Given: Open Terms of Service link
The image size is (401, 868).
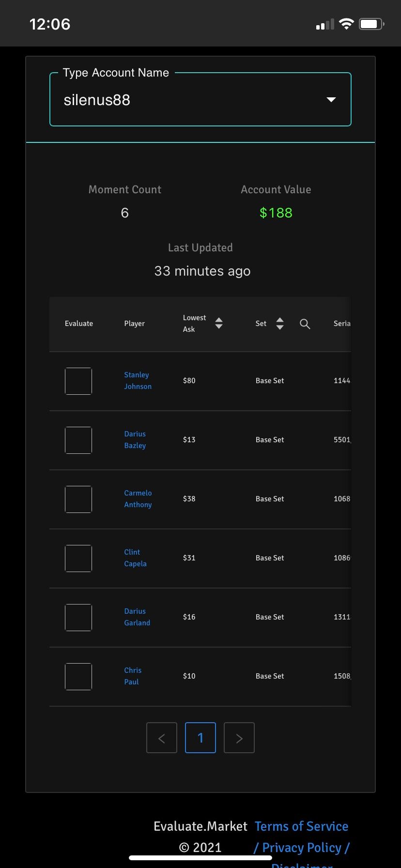Looking at the screenshot, I should point(302,826).
